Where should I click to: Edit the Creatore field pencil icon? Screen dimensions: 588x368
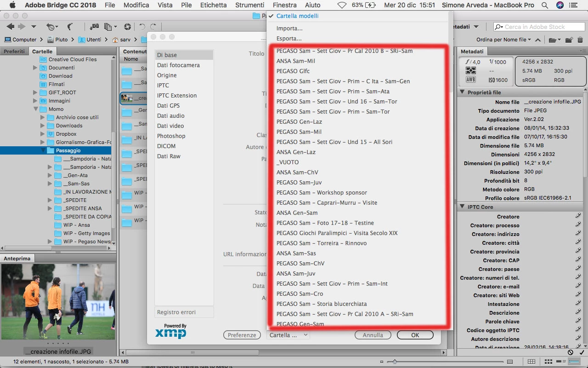coord(578,216)
